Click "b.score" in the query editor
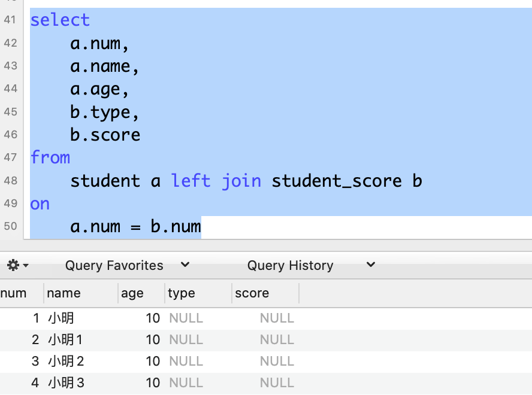 point(105,135)
